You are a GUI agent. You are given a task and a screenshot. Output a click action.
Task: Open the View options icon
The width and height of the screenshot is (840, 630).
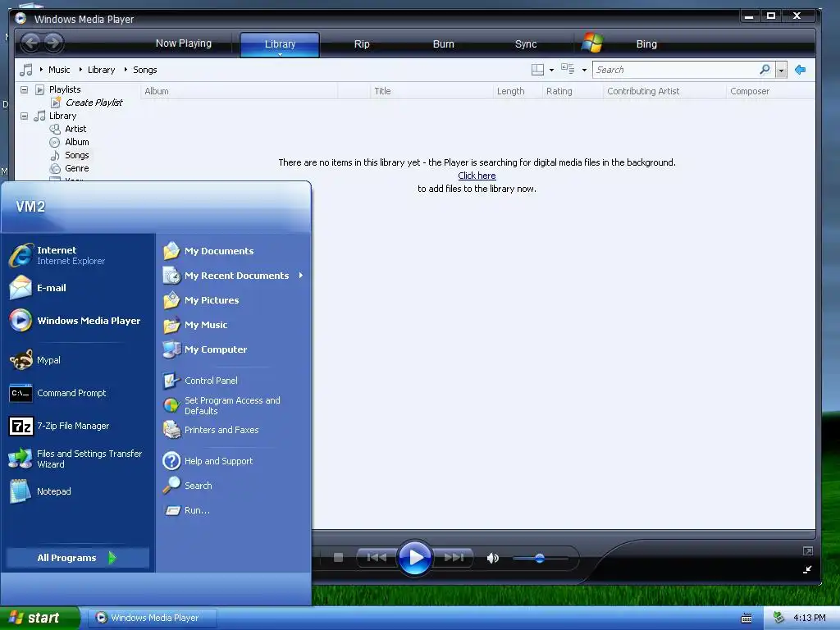click(568, 69)
